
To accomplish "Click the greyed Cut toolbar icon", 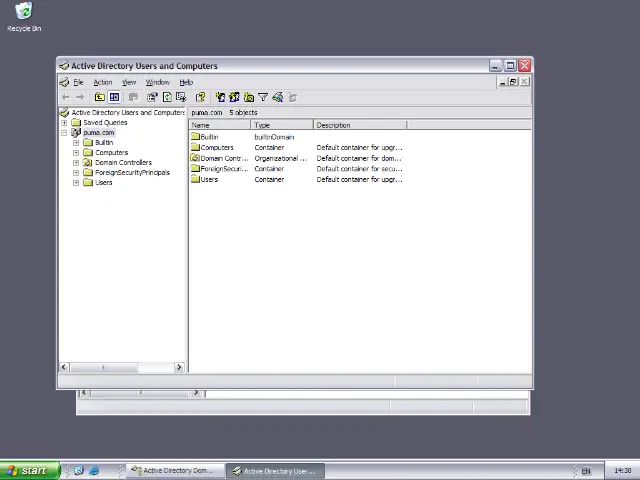I will (133, 97).
